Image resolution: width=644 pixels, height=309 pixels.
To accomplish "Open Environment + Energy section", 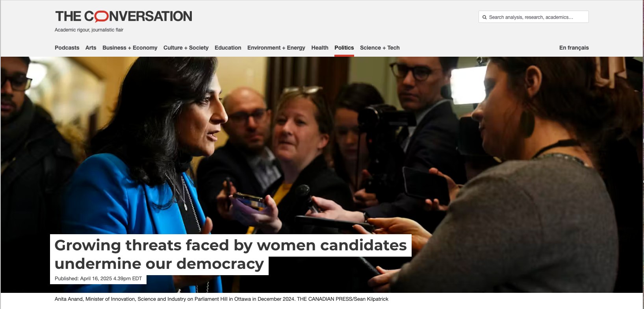I will click(276, 48).
